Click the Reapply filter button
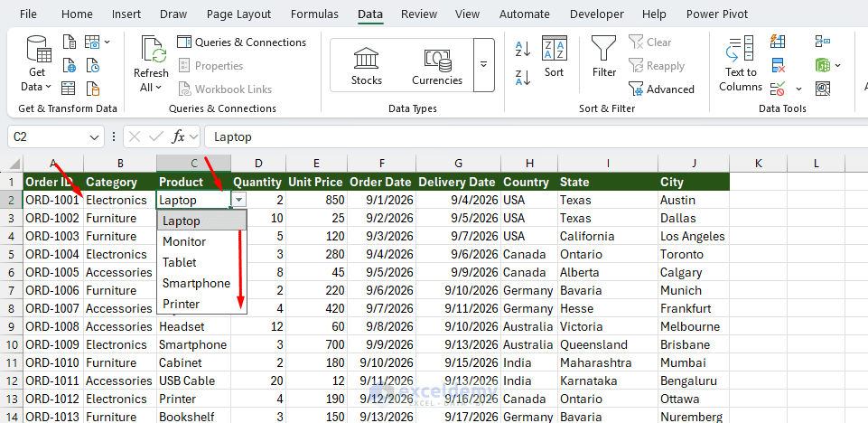Screen dimensions: 868x423 click(x=657, y=66)
